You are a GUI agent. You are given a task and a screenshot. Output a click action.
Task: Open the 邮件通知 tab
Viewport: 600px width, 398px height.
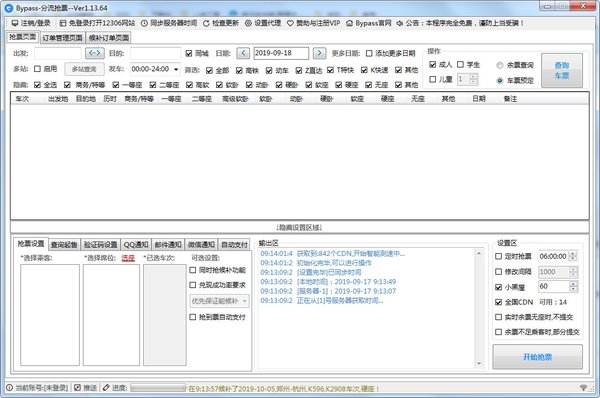click(168, 245)
